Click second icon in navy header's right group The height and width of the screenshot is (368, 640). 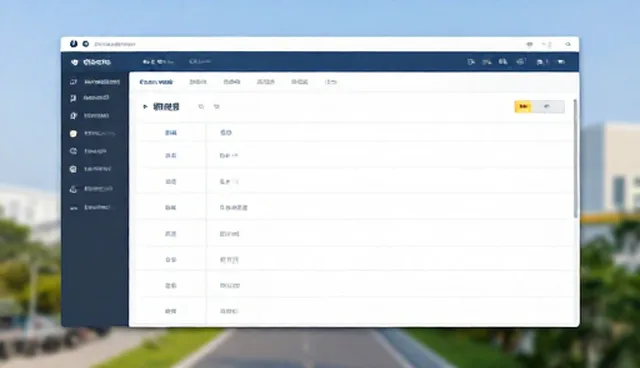(x=487, y=62)
